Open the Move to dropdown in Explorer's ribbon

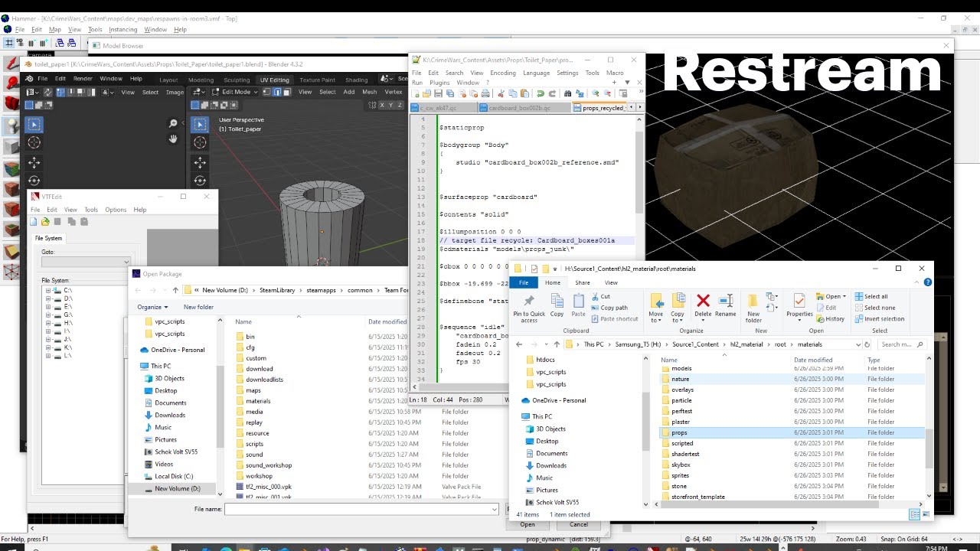(x=655, y=307)
